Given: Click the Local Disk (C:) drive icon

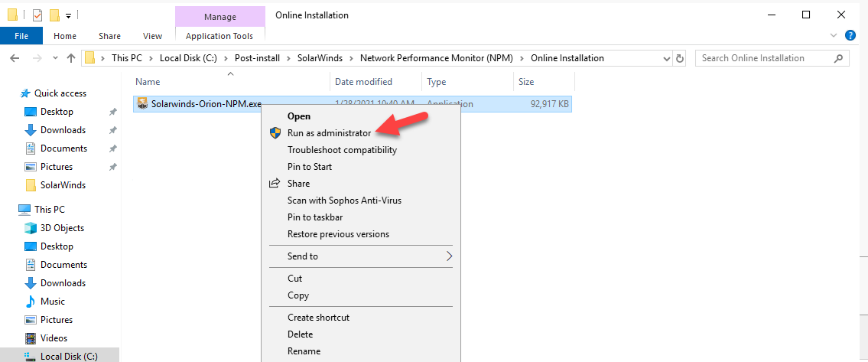Looking at the screenshot, I should 31,357.
